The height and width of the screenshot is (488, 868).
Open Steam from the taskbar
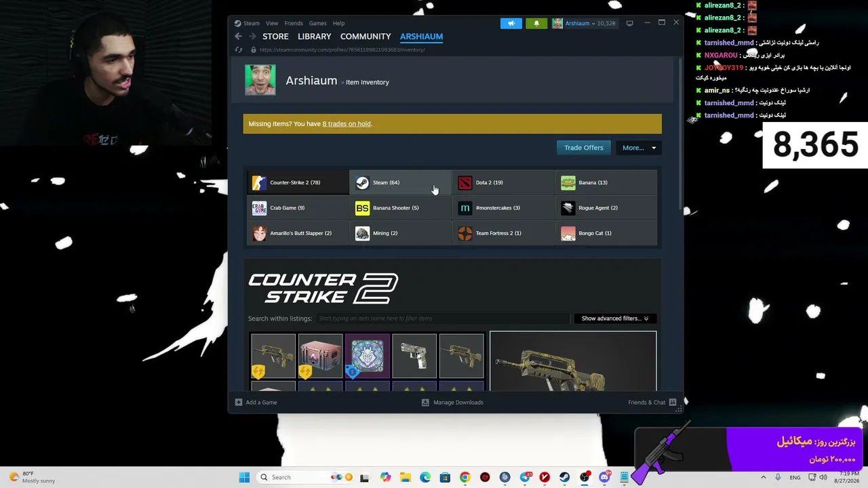564,477
